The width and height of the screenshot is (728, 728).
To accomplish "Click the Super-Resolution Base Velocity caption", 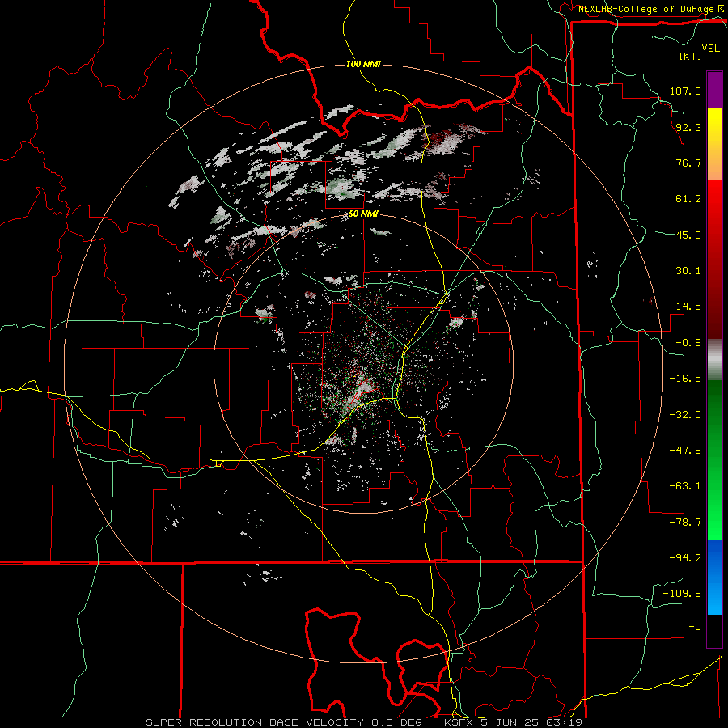I will (255, 722).
